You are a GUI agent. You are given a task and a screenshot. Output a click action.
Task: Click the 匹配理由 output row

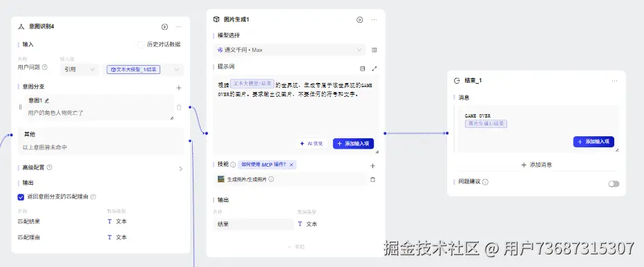pos(101,237)
